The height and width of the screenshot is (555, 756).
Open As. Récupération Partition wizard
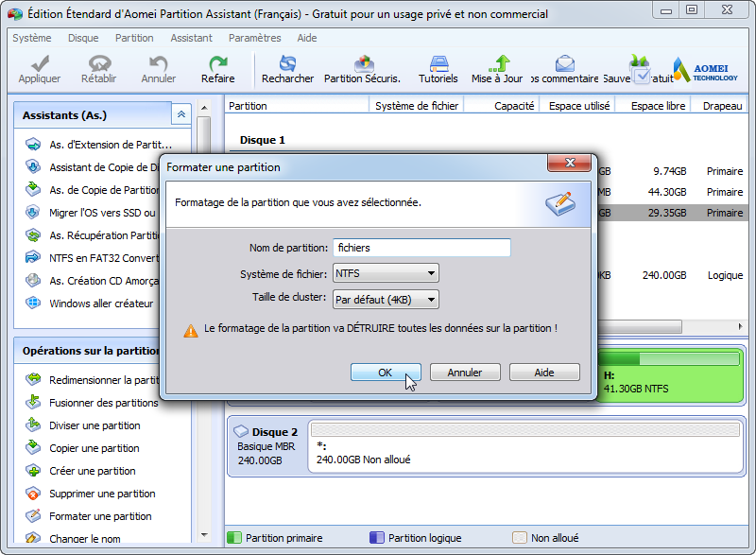click(x=93, y=235)
